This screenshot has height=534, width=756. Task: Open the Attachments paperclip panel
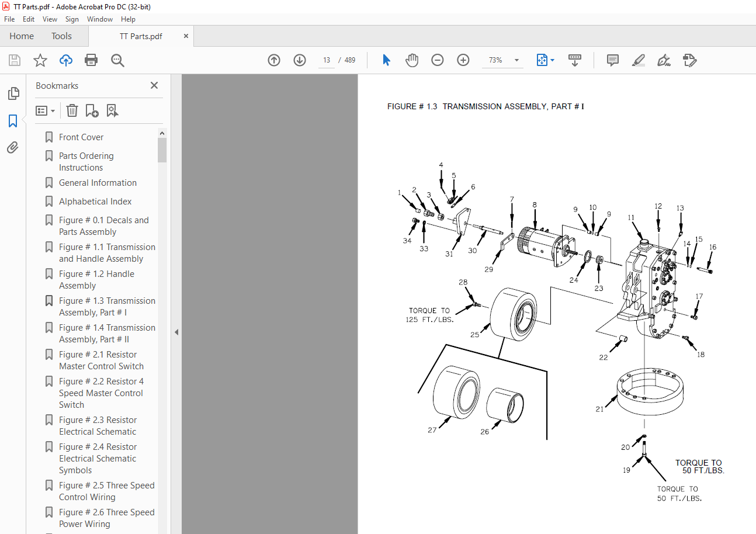click(13, 148)
